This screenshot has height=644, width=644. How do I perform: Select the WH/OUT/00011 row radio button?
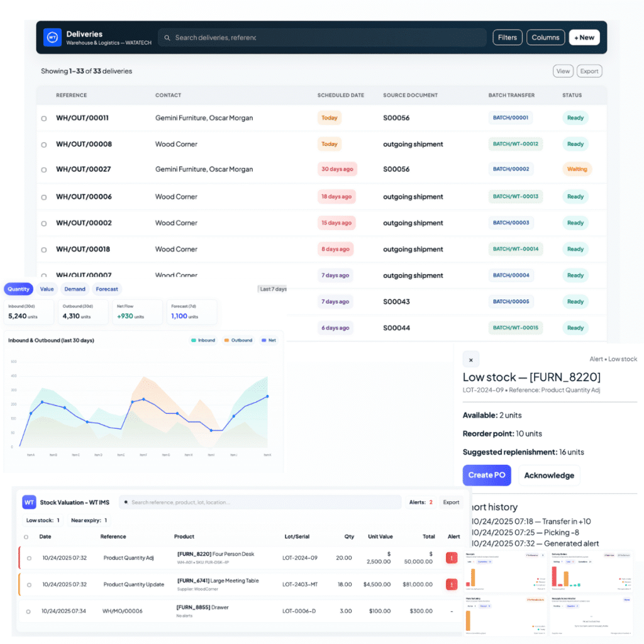point(44,118)
